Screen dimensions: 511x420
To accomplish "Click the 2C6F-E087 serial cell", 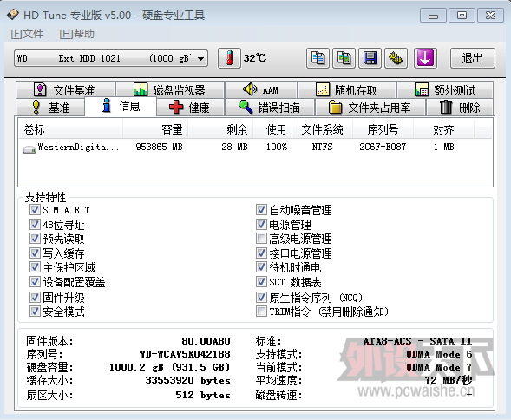I will click(383, 147).
